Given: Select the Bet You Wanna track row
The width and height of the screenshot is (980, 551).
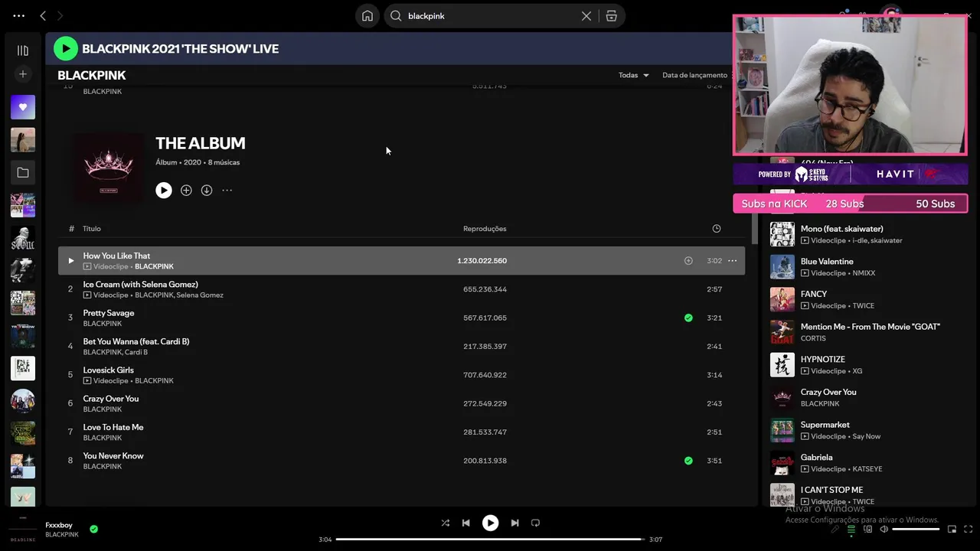Looking at the screenshot, I should [401, 347].
